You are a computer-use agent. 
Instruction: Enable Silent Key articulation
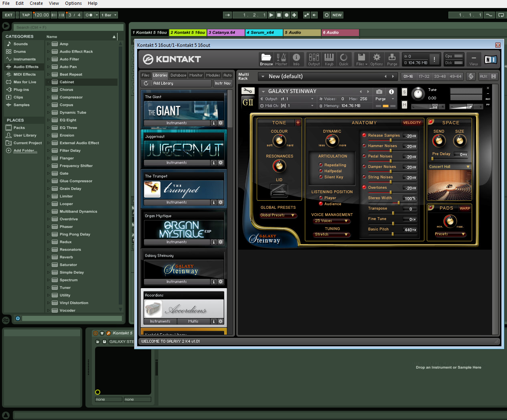pos(321,177)
